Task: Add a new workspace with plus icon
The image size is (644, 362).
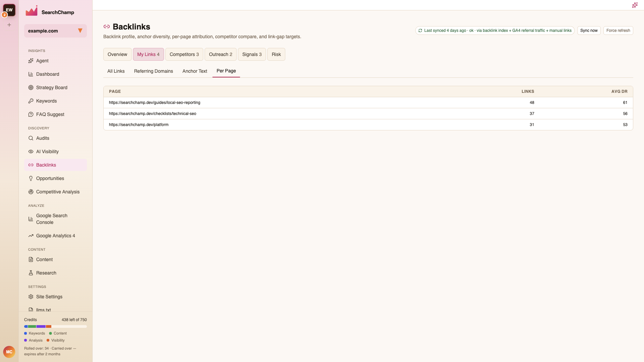Action: click(x=9, y=25)
